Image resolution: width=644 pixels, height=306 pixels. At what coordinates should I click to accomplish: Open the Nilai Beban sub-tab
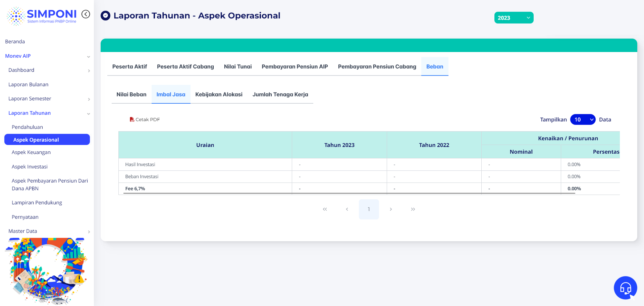pyautogui.click(x=131, y=94)
